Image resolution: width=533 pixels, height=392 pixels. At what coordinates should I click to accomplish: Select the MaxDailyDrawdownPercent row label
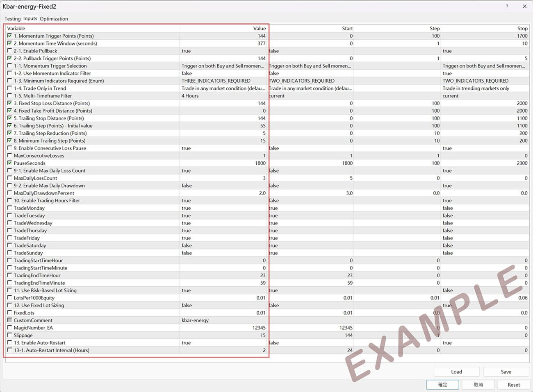coord(44,193)
